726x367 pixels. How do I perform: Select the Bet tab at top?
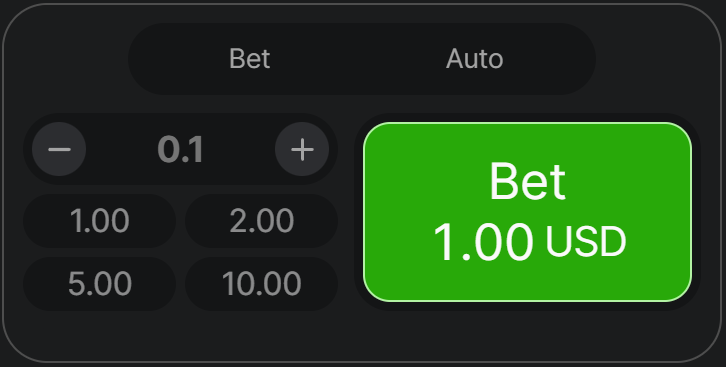click(x=250, y=59)
